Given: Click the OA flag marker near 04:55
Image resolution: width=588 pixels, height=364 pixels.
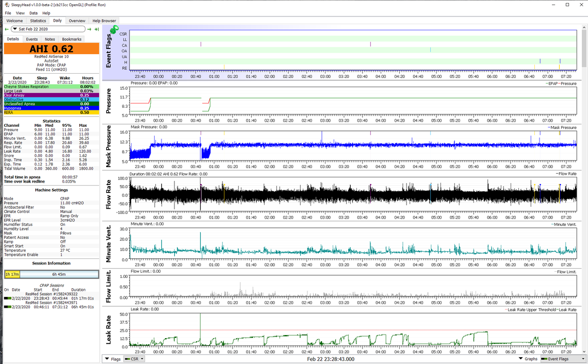Looking at the screenshot, I should [x=430, y=50].
